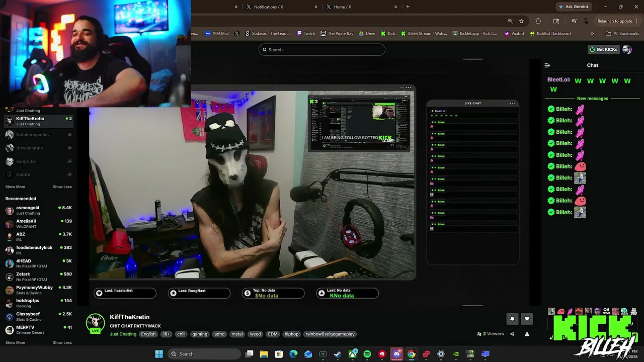Open The Pirate Bay bookmark

[x=337, y=34]
